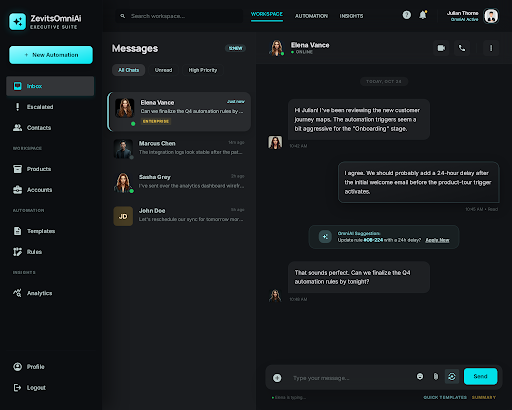Focus the Search workspace field

179,16
